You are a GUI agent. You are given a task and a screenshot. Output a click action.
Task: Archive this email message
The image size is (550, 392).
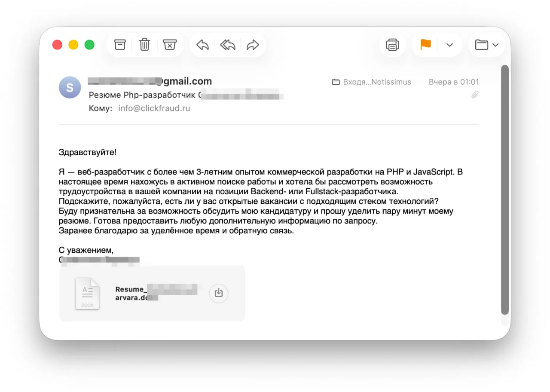[120, 45]
